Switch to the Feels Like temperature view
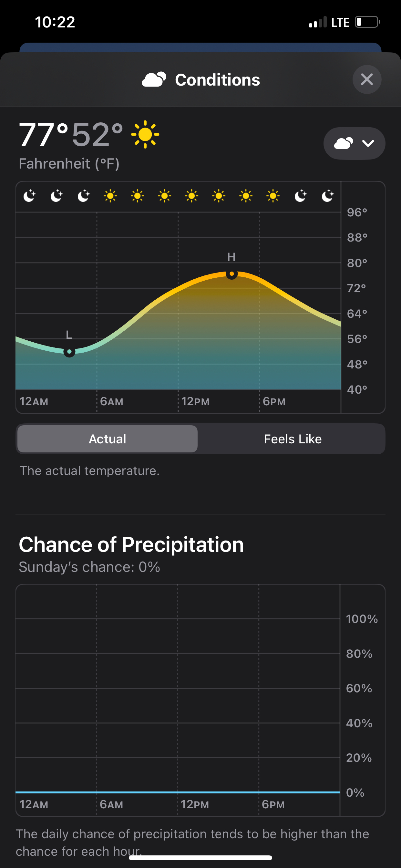Viewport: 401px width, 868px height. [x=293, y=439]
